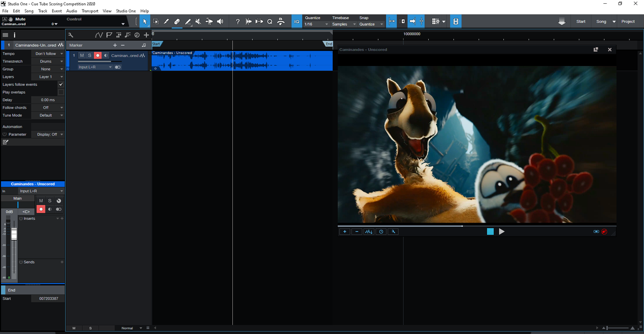Open the File menu
The width and height of the screenshot is (644, 334).
pos(6,11)
